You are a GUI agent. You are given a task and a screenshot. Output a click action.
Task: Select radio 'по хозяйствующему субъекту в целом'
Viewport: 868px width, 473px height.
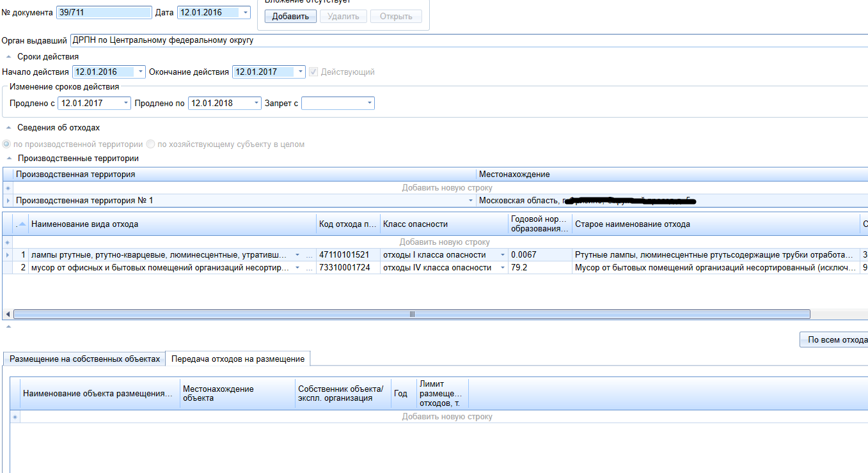(x=150, y=144)
